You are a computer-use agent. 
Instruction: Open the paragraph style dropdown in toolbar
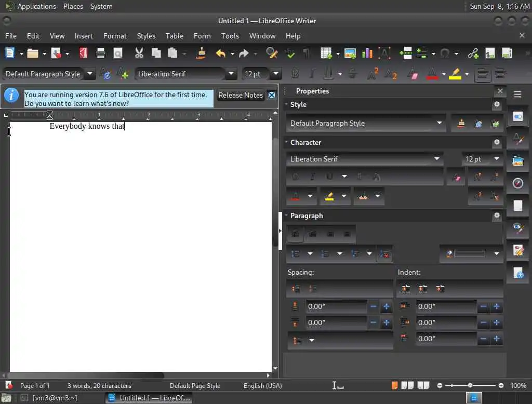90,74
